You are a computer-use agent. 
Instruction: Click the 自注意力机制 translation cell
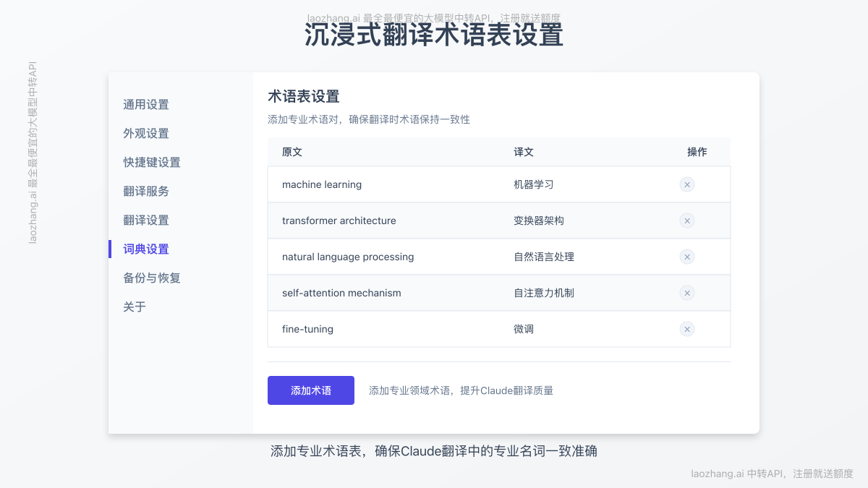point(544,293)
